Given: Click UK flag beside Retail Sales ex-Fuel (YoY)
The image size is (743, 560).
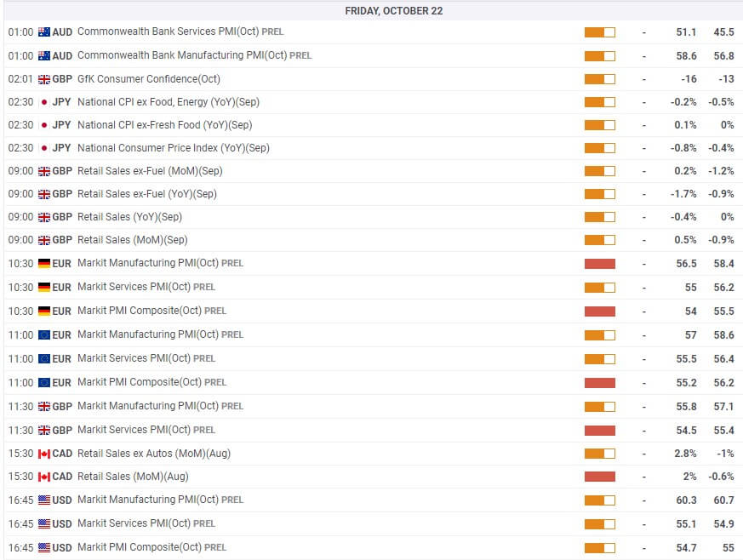Looking at the screenshot, I should pyautogui.click(x=44, y=194).
